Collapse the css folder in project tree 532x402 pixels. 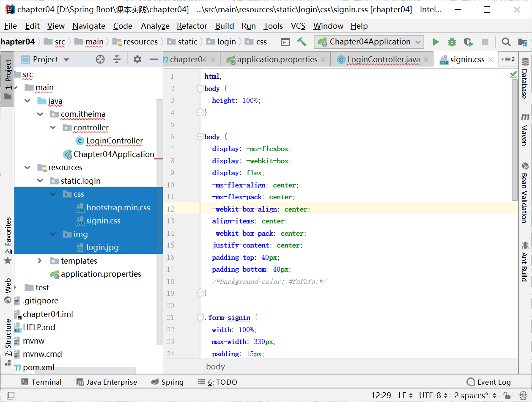(x=52, y=194)
